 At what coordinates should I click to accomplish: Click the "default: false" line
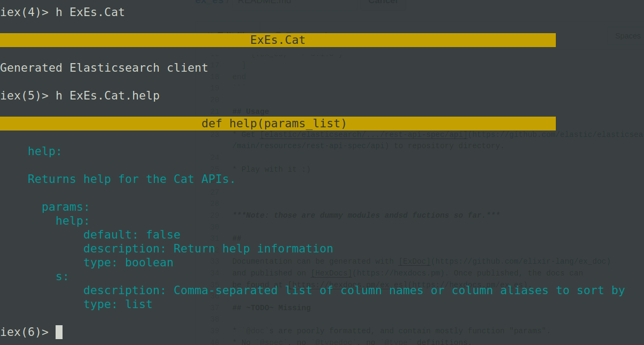pyautogui.click(x=132, y=235)
